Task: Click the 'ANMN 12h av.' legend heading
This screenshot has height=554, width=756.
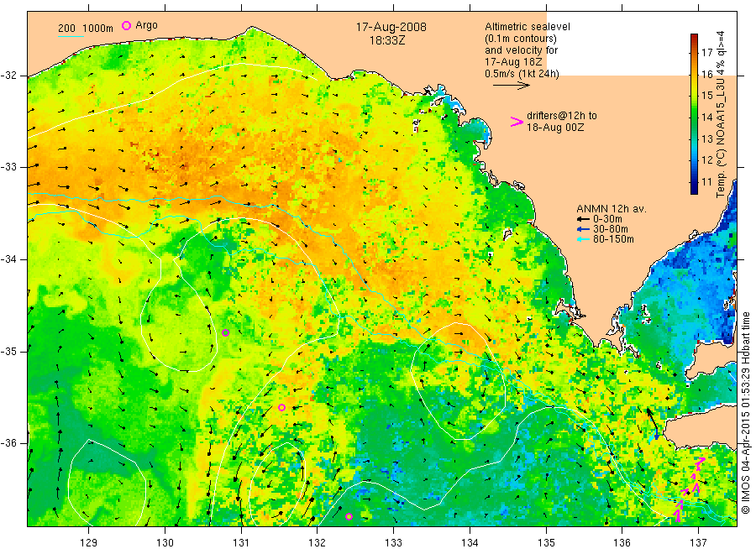Action: click(612, 209)
